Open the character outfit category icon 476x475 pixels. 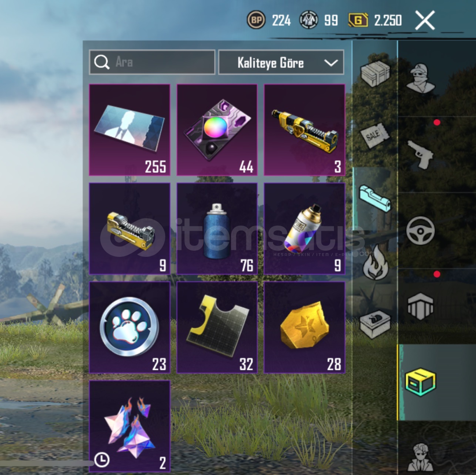pyautogui.click(x=421, y=78)
